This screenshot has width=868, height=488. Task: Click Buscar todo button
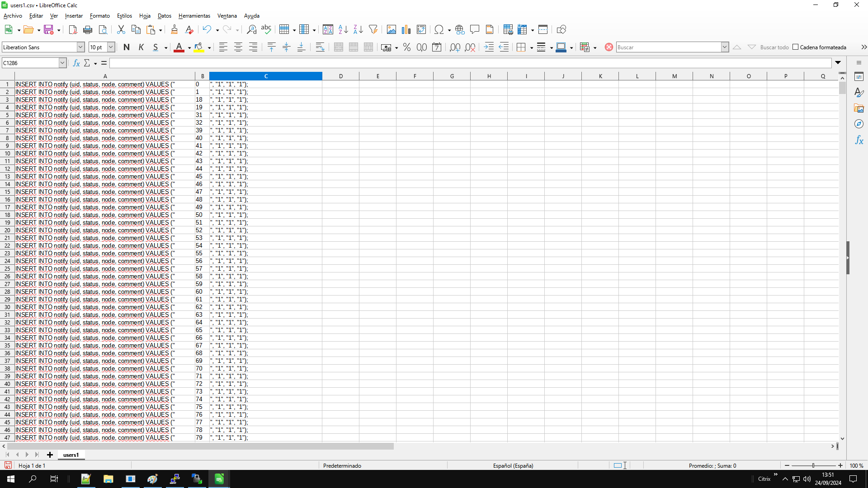point(774,47)
